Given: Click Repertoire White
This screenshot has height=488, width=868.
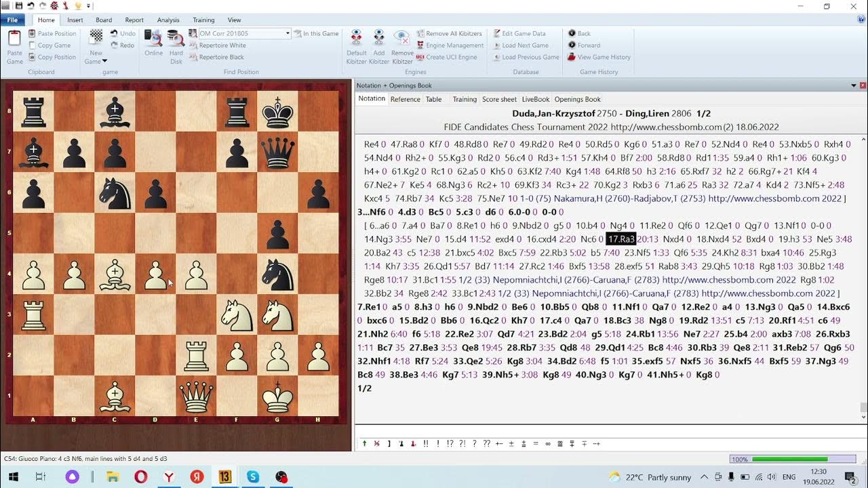Looking at the screenshot, I should [x=218, y=45].
